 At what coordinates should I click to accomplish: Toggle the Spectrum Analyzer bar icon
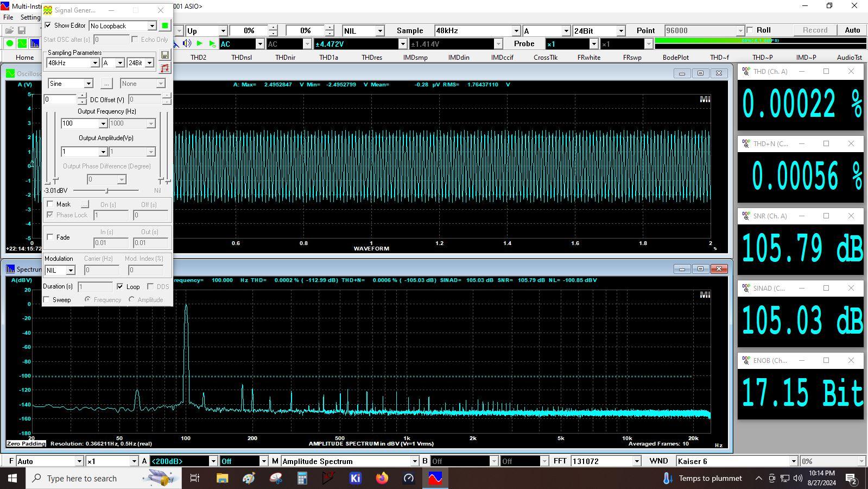[x=35, y=44]
